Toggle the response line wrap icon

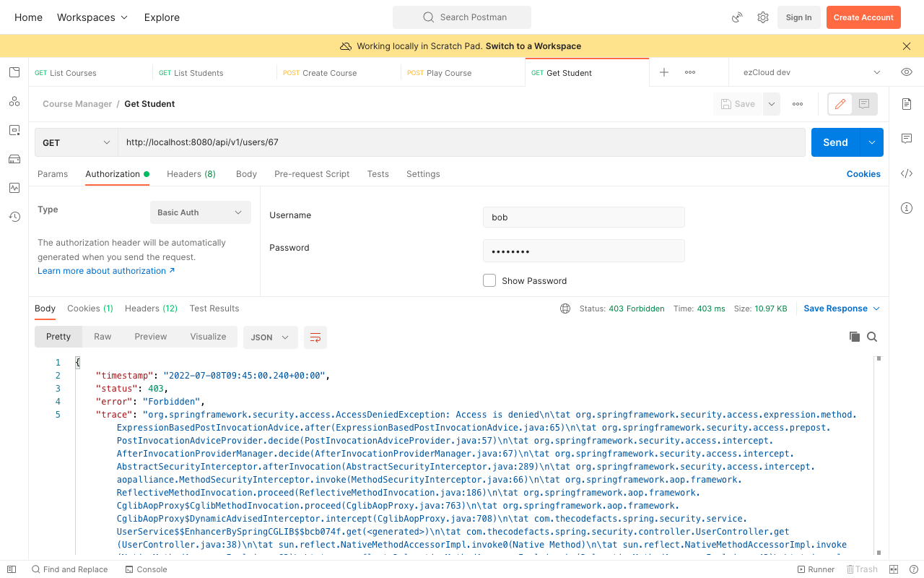[x=315, y=337]
